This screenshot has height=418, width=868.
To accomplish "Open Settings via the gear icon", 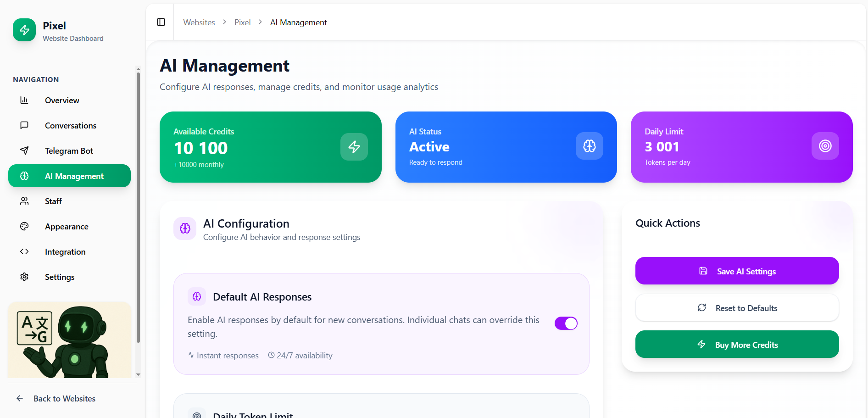I will (24, 277).
